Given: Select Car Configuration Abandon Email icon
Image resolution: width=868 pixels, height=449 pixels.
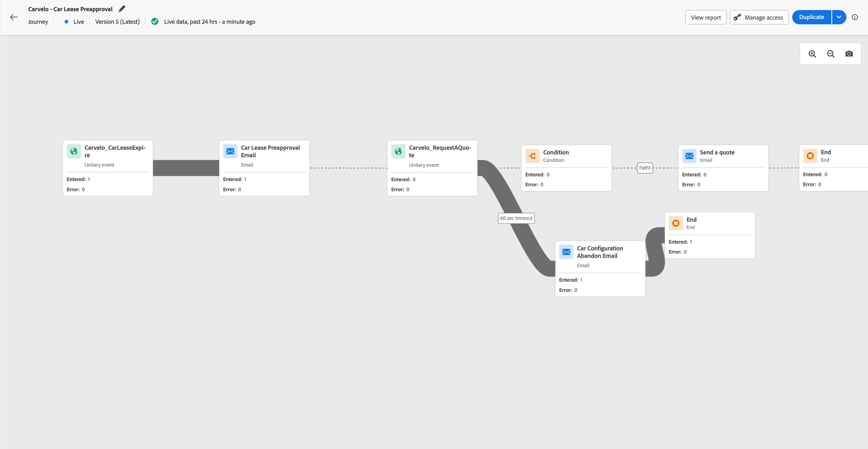Looking at the screenshot, I should click(566, 252).
